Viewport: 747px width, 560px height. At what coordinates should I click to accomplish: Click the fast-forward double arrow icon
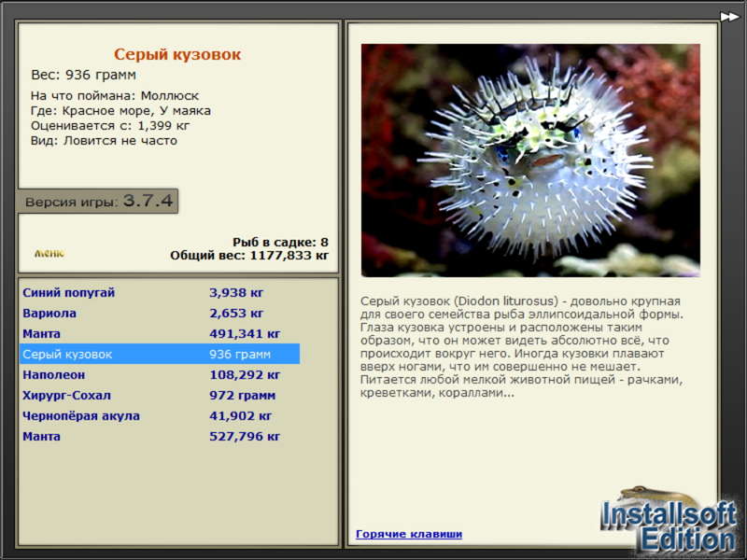[729, 17]
